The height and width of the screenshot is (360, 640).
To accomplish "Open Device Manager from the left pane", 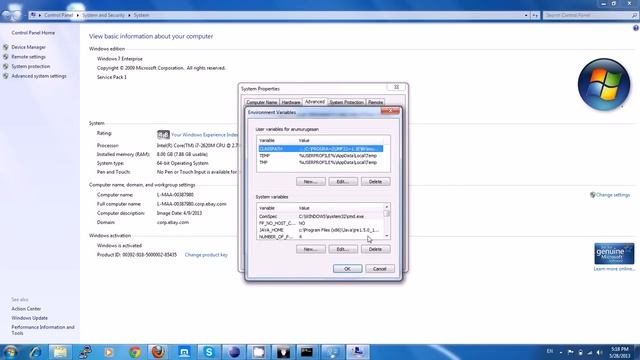I will [29, 47].
